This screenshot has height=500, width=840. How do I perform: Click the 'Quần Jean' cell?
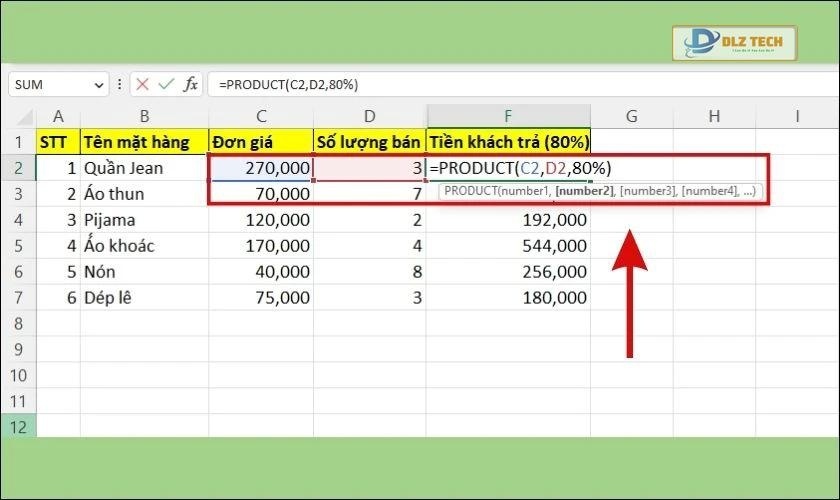pyautogui.click(x=144, y=168)
